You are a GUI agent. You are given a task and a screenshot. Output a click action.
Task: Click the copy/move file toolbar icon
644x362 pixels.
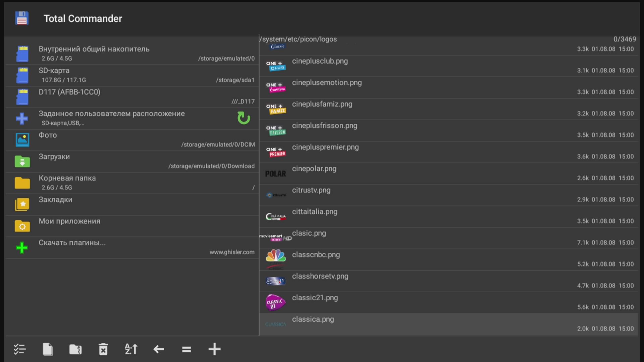tap(48, 349)
